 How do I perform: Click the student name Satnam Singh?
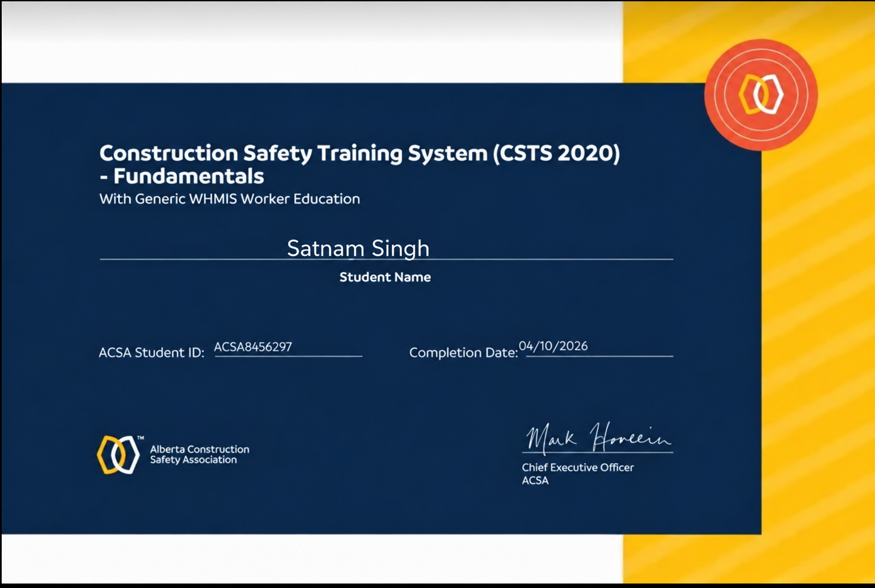pos(358,248)
